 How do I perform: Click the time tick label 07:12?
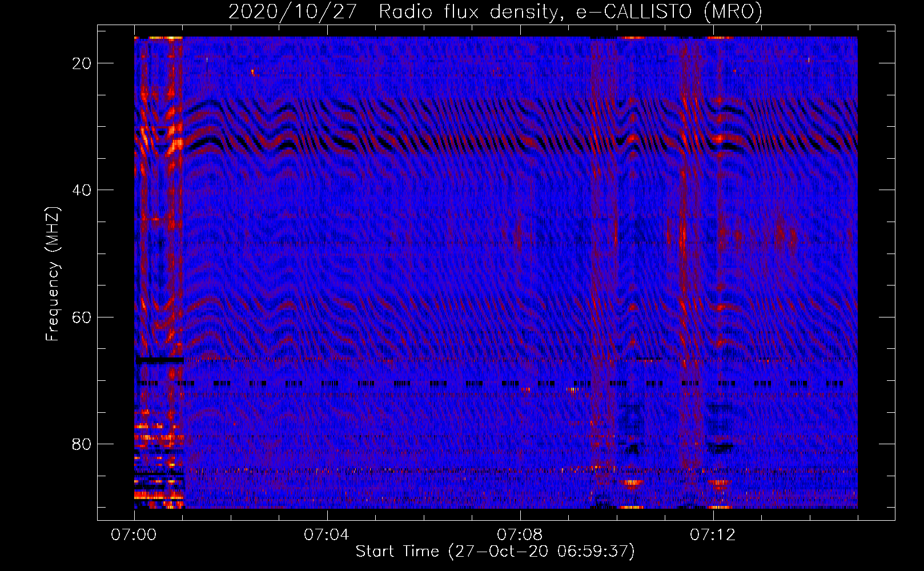[713, 534]
